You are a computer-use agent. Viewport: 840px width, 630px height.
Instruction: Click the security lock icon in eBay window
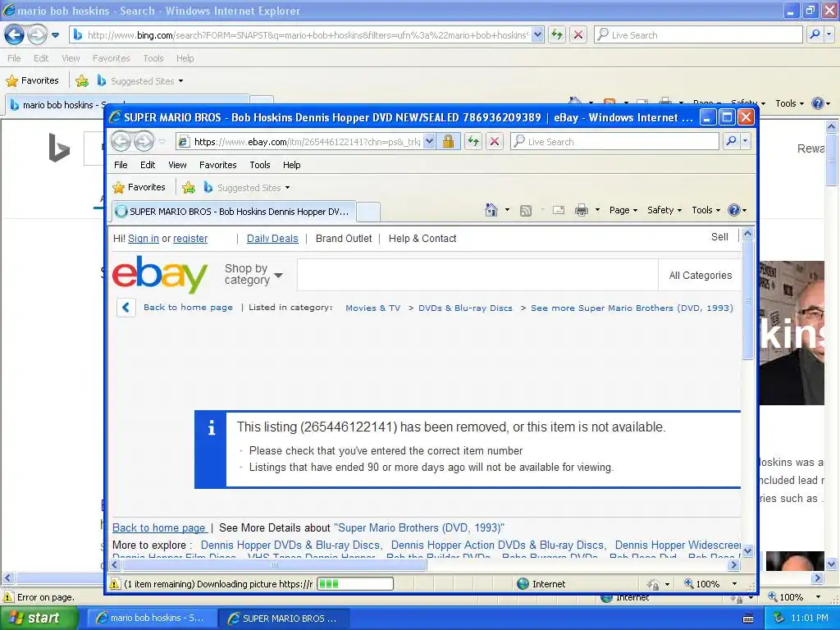(449, 141)
